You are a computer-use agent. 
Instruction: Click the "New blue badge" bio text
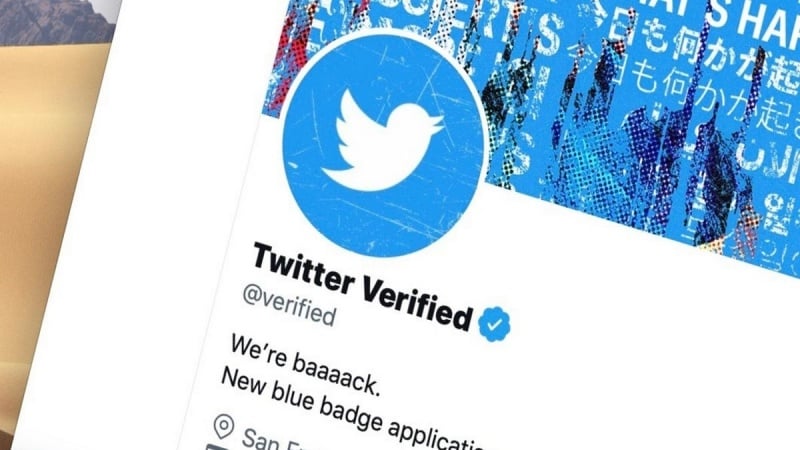point(302,399)
